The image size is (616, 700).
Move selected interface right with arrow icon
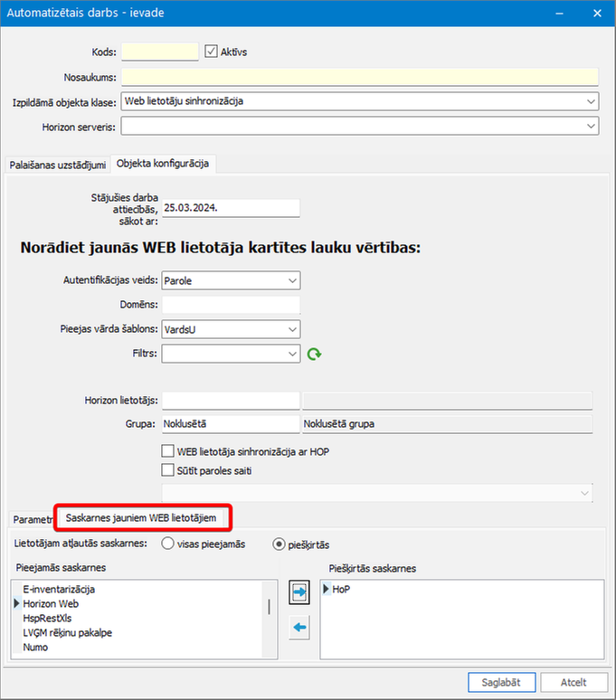tap(299, 592)
